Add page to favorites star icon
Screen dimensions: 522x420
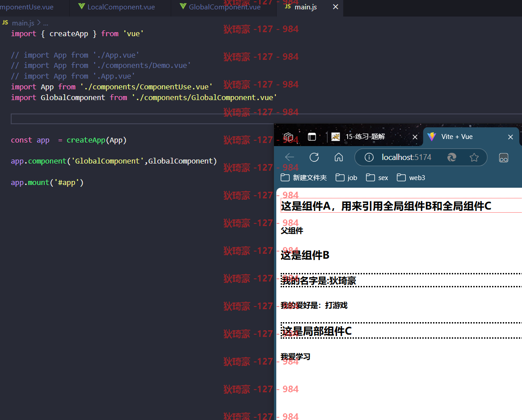point(474,157)
